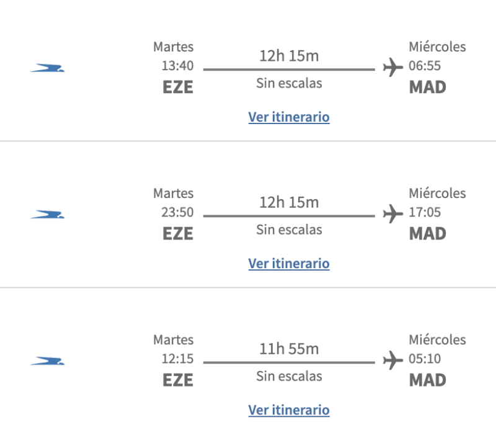
Task: Select the 12h 15m duration on the 13:40 flight
Action: tap(289, 56)
